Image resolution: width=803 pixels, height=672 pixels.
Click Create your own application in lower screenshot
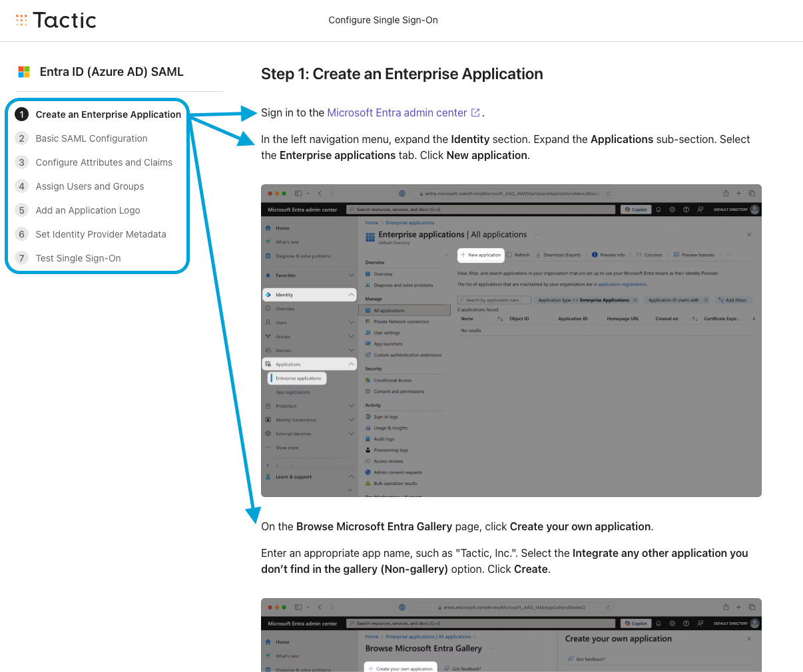pos(401,667)
